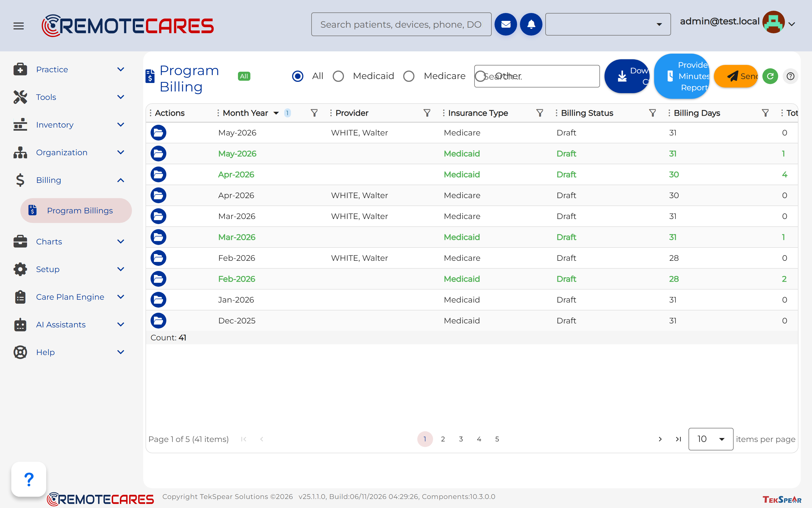Click the billing grid search field
The width and height of the screenshot is (812, 508).
pos(537,76)
